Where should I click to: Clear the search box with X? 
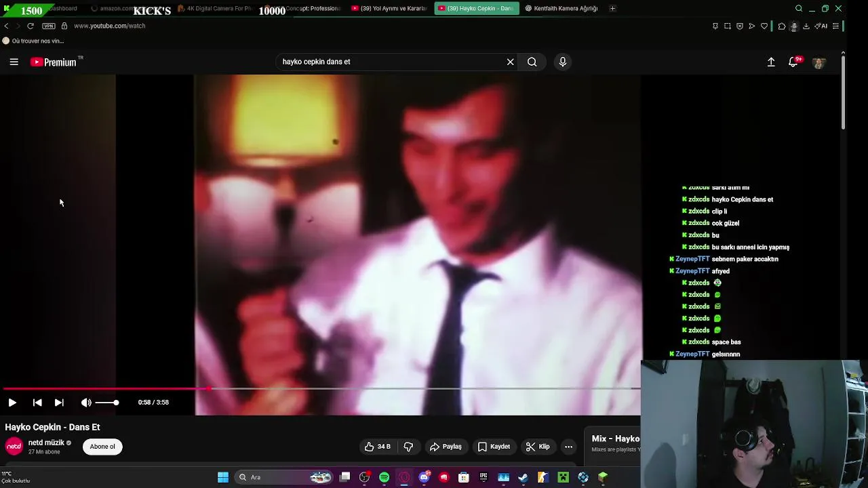click(x=511, y=62)
